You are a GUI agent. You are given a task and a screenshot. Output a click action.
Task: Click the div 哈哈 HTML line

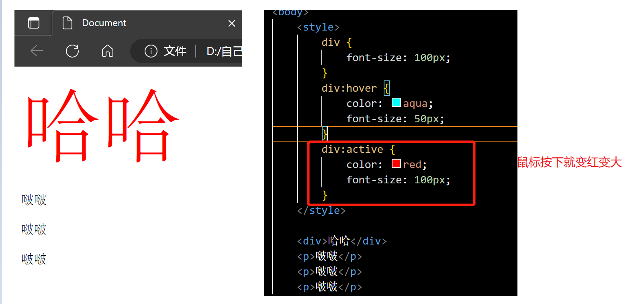pyautogui.click(x=342, y=241)
